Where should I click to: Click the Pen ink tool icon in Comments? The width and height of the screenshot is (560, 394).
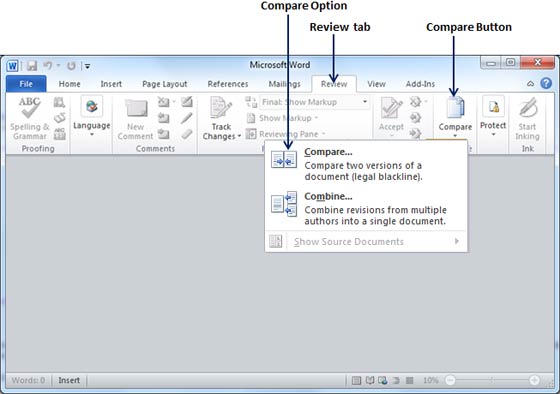click(x=186, y=118)
